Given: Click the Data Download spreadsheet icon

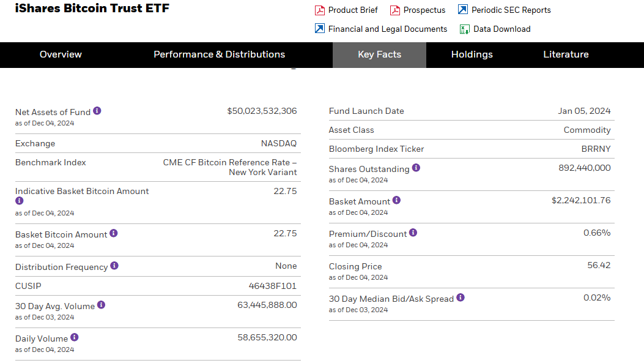Looking at the screenshot, I should point(465,29).
